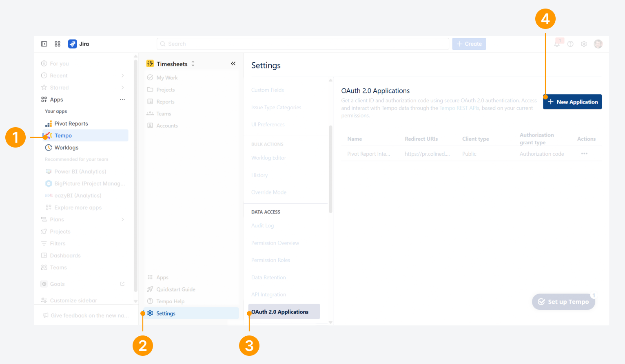Select Permission Roles in settings
The image size is (625, 364).
(270, 260)
